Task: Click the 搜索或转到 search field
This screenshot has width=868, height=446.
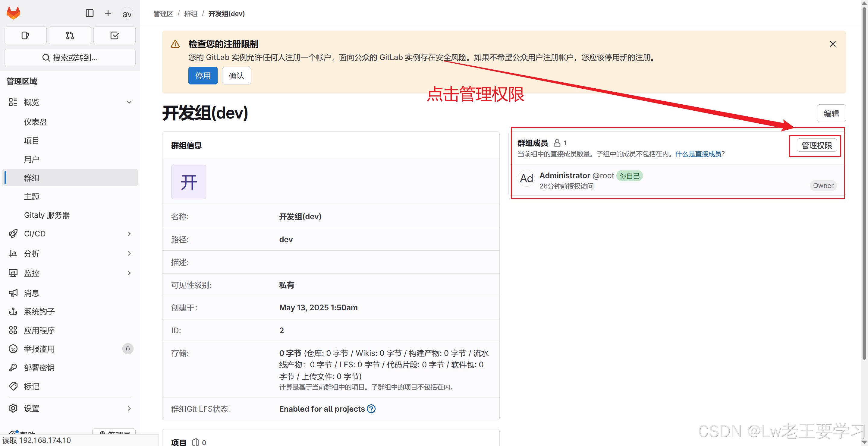Action: click(70, 58)
